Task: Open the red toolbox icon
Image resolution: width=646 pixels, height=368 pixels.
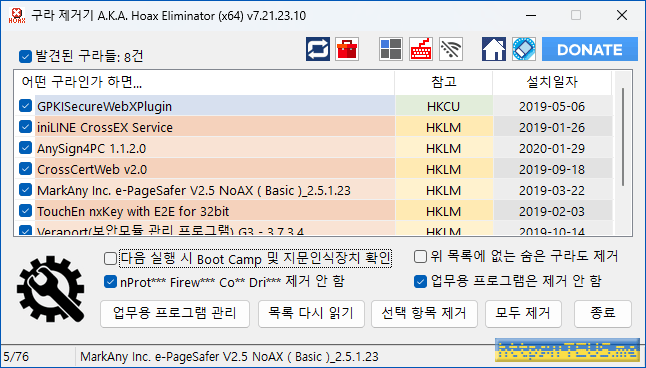Action: point(347,49)
